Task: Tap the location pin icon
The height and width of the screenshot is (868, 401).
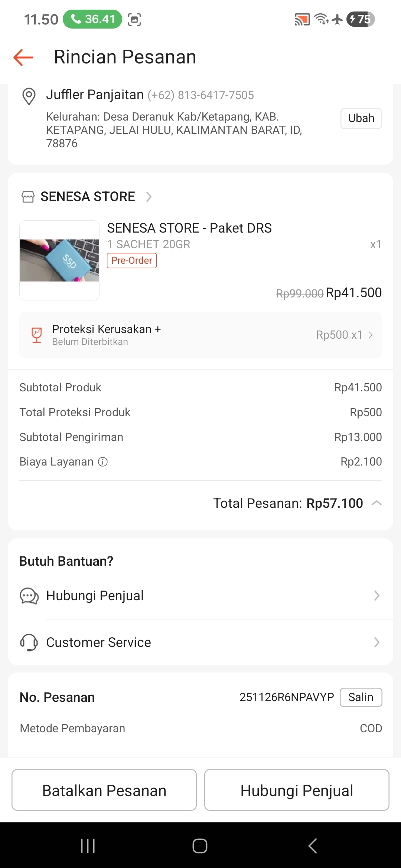Action: 29,96
